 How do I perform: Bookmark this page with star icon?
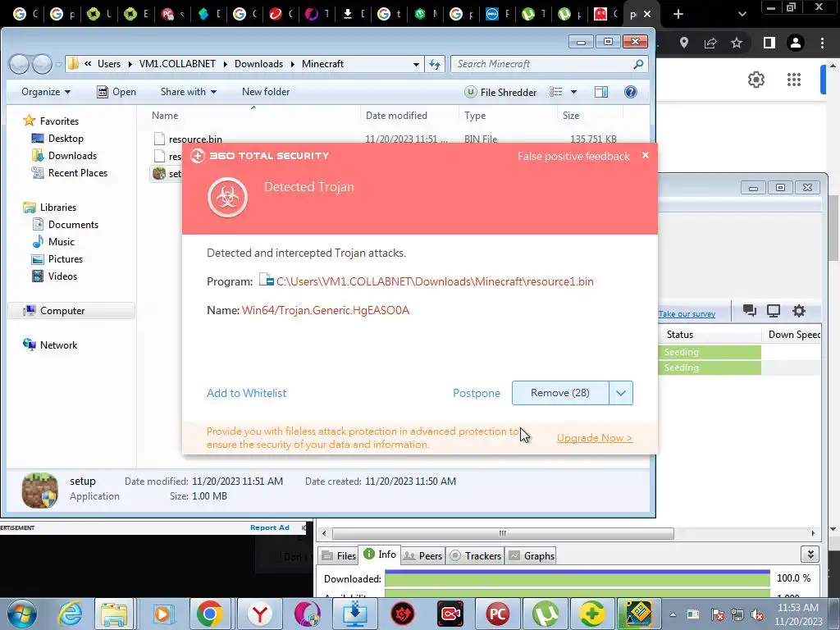737,43
